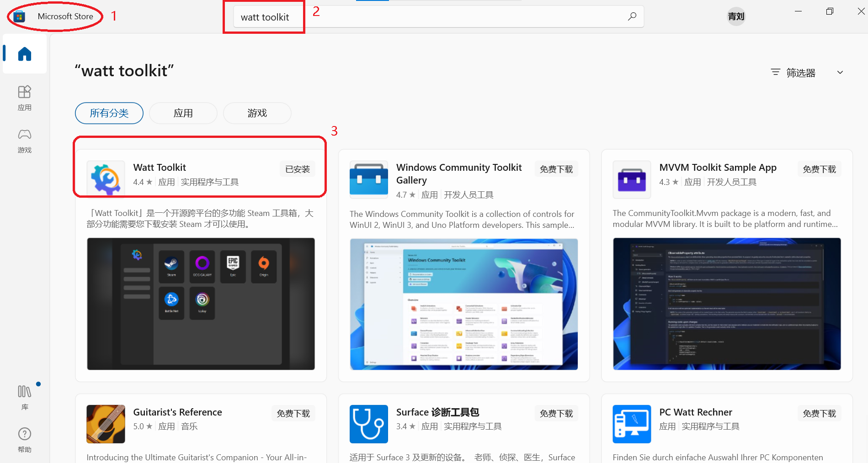This screenshot has height=463, width=868.
Task: Open the Watt Toolkit screenshot thumbnail
Action: (201, 304)
